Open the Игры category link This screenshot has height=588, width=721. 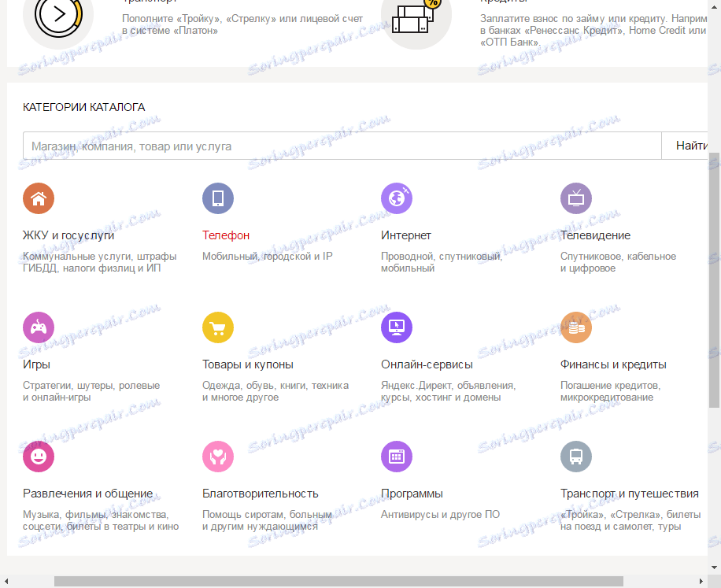point(36,364)
